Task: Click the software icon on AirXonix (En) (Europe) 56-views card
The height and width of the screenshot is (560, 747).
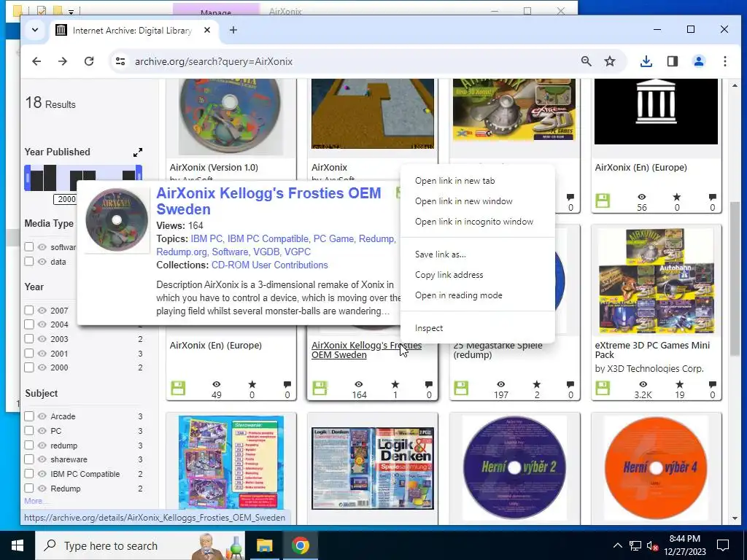Action: click(x=603, y=201)
